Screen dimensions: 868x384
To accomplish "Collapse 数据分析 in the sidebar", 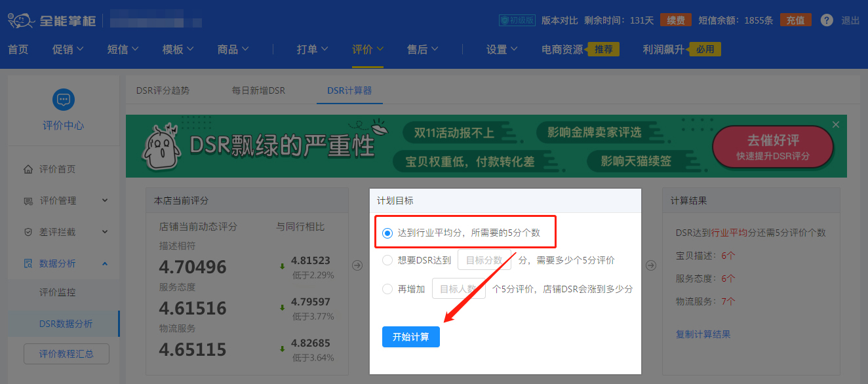I will pyautogui.click(x=105, y=263).
